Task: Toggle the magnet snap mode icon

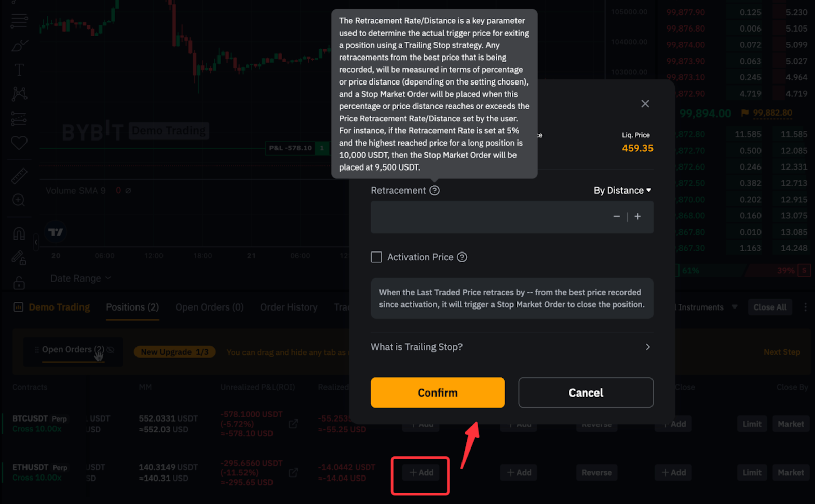Action: (x=19, y=234)
